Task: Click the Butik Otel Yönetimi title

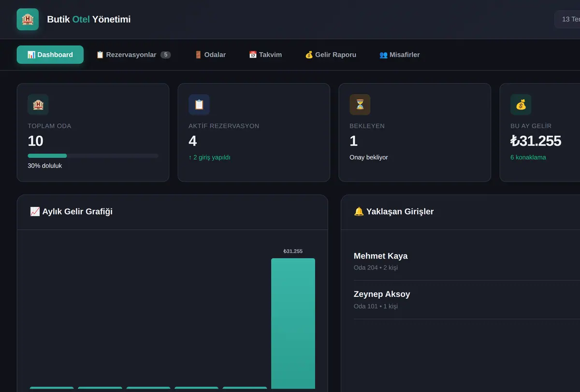Action: tap(89, 19)
